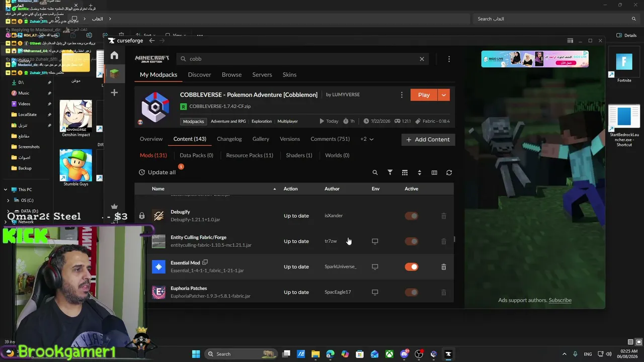Expand the '+2' more tabs dropdown

[367, 139]
